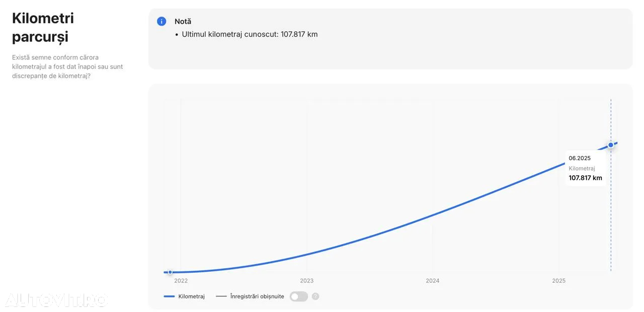Click the 2025 axis label
The image size is (644, 312).
tap(558, 281)
